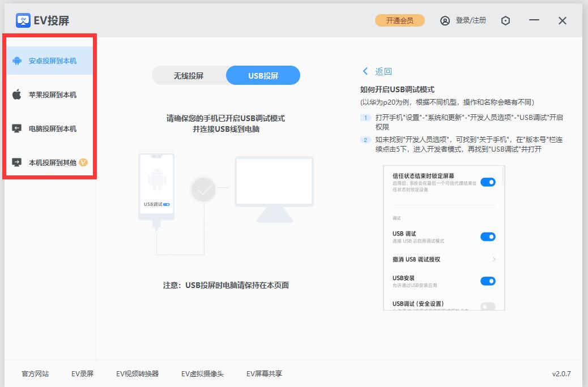
Task: Select the Apple logo icon in sidebar
Action: tap(17, 94)
